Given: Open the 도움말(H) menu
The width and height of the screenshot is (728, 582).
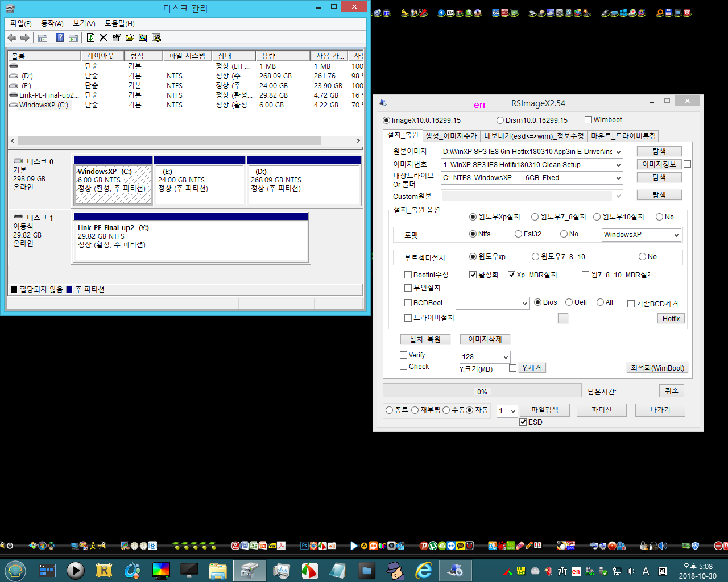Looking at the screenshot, I should (119, 23).
